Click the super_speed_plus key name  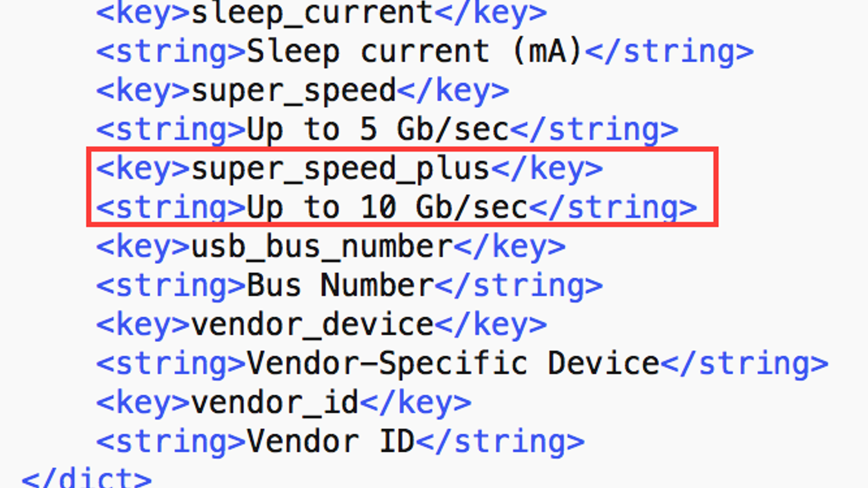click(x=341, y=169)
